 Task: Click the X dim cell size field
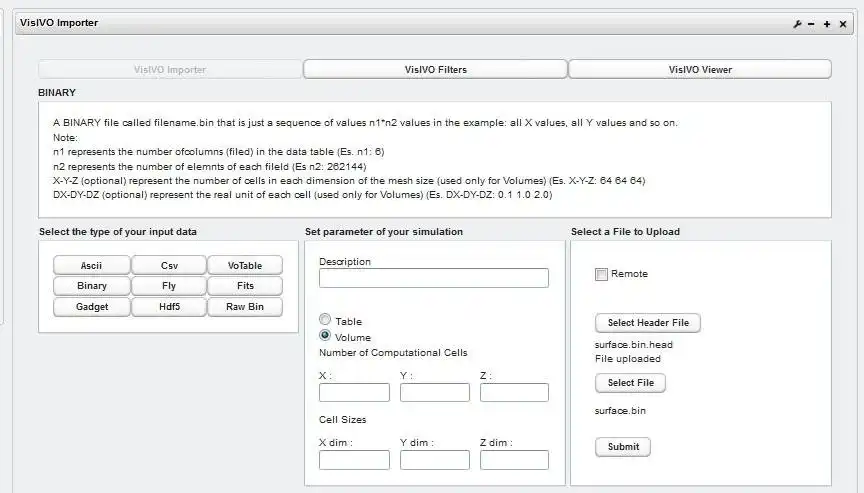click(x=354, y=460)
